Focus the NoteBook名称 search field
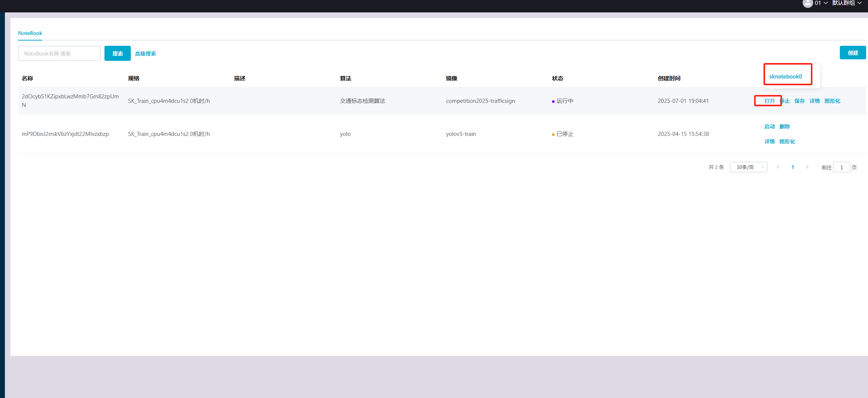Viewport: 868px width, 398px height. [59, 53]
